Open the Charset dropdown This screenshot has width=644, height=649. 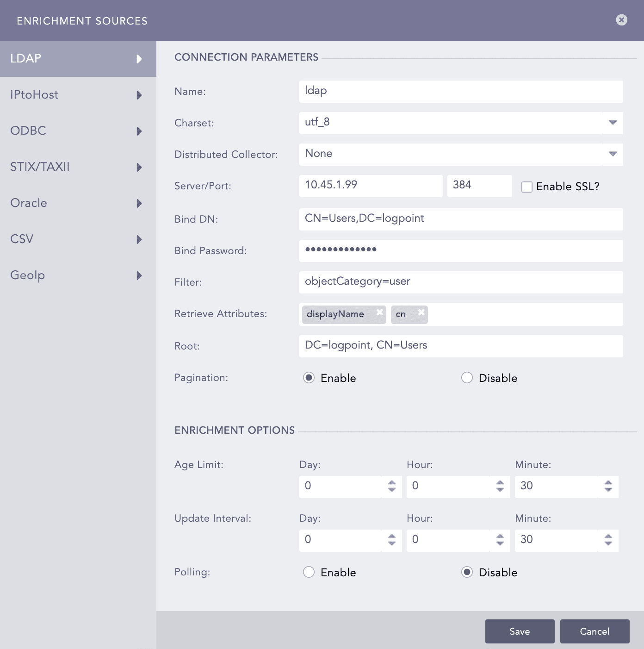click(613, 123)
